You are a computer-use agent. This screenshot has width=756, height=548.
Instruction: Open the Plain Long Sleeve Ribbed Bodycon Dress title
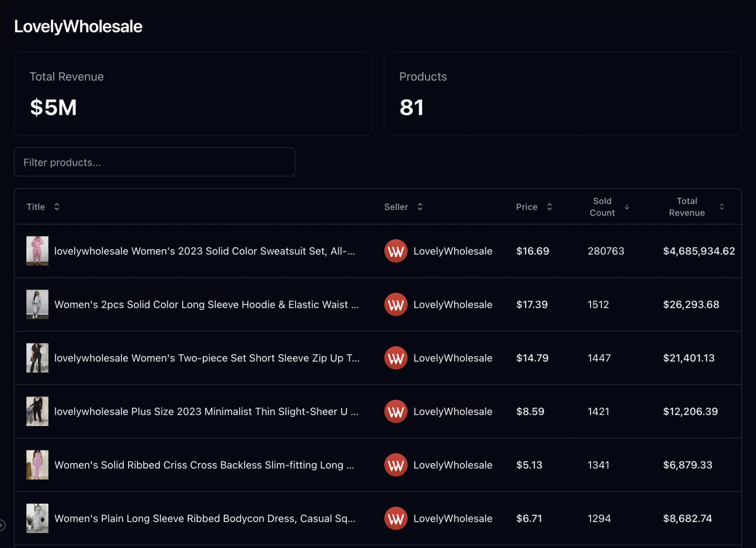(205, 518)
